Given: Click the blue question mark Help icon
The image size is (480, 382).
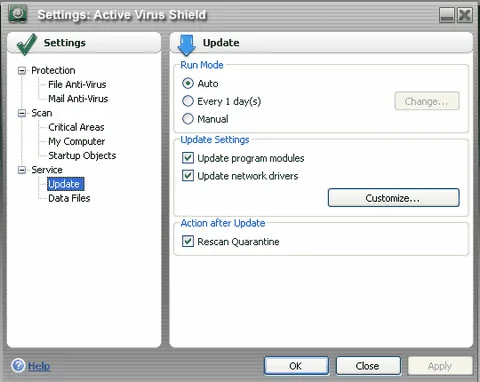Looking at the screenshot, I should coord(18,365).
